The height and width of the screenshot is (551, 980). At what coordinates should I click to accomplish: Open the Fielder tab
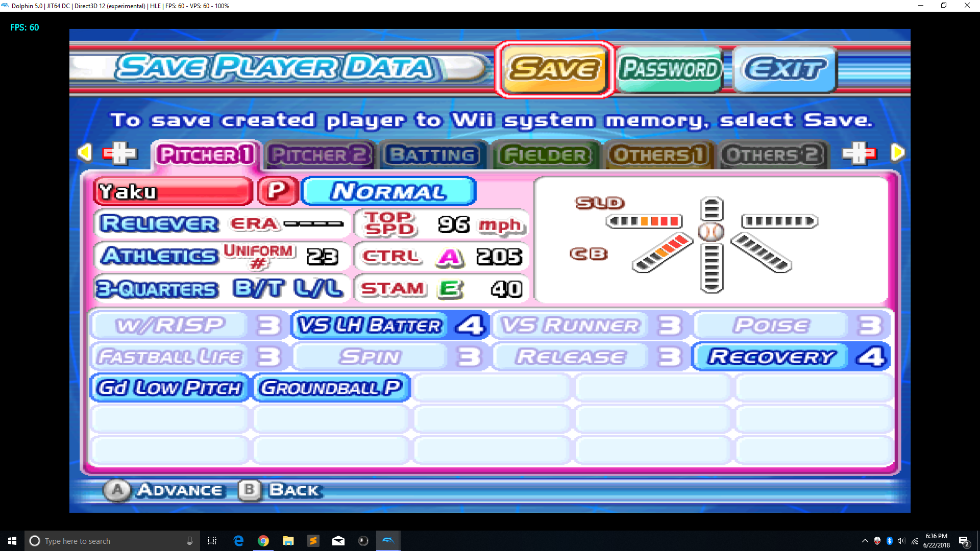545,155
